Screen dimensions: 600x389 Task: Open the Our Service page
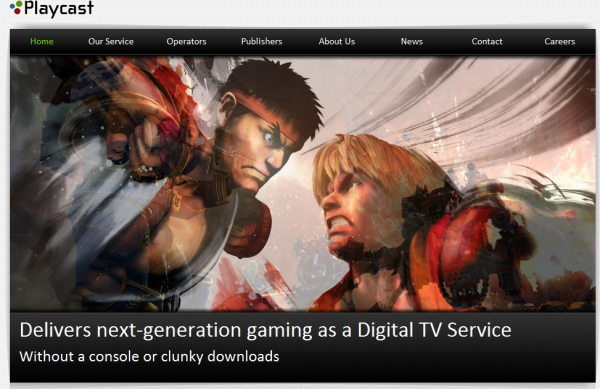(x=111, y=41)
